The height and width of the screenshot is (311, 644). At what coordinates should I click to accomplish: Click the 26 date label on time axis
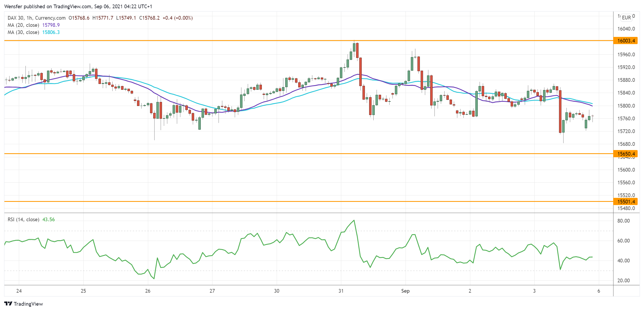point(148,291)
